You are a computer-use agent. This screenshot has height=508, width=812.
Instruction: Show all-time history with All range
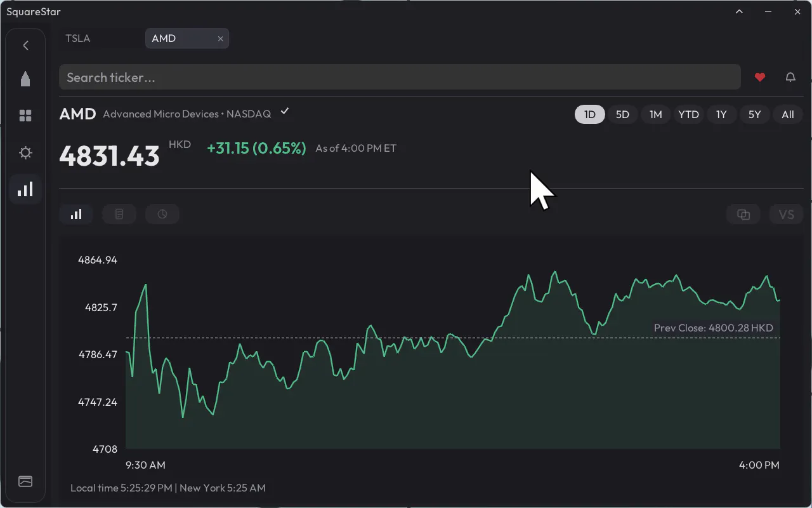click(x=788, y=114)
